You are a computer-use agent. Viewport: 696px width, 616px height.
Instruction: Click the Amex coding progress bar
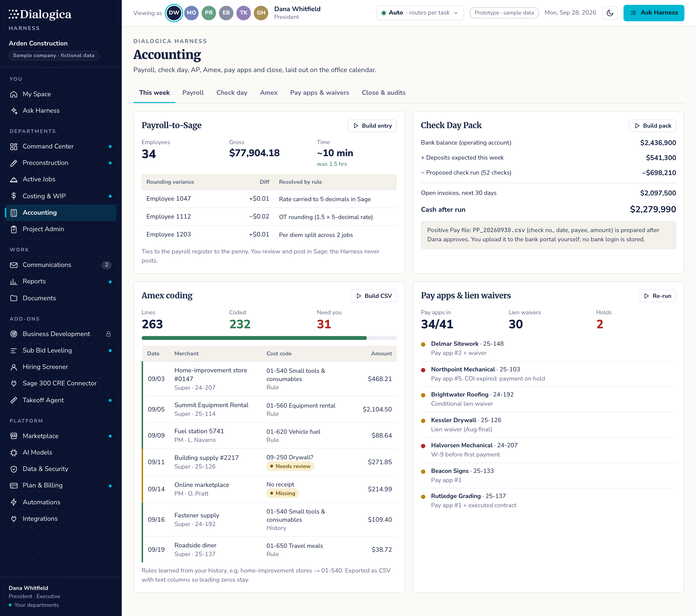point(269,338)
